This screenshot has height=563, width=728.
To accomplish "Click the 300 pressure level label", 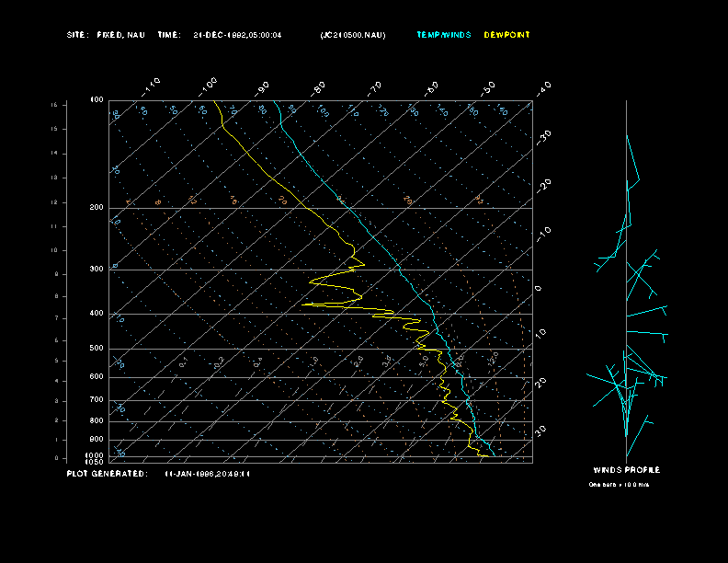I will pyautogui.click(x=97, y=269).
